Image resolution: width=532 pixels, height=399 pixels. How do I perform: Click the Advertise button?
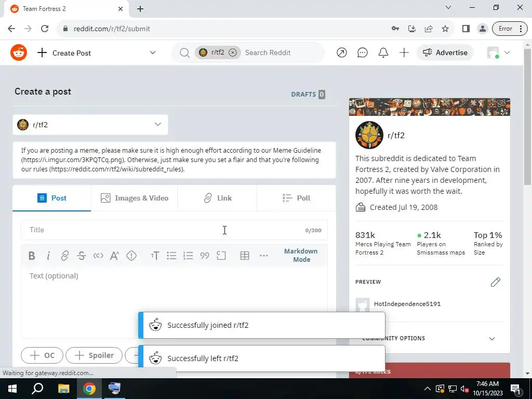click(445, 52)
